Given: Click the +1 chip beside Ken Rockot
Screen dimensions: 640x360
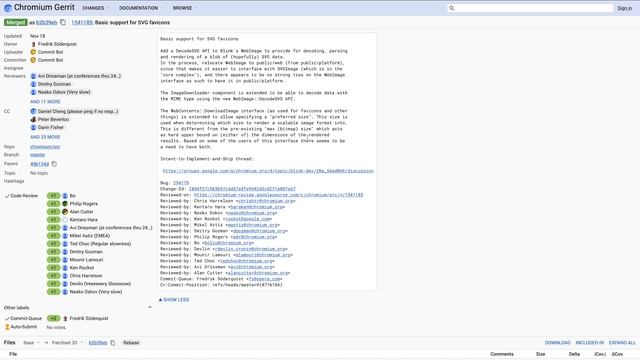Looking at the screenshot, I should [x=53, y=268].
